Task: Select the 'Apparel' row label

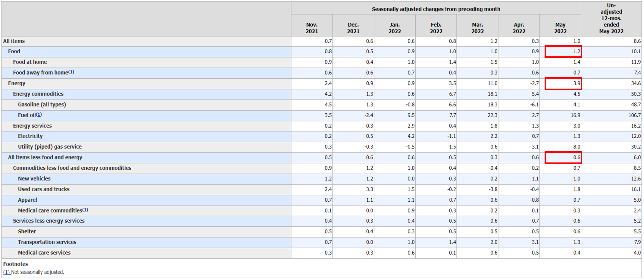Action: coord(27,200)
